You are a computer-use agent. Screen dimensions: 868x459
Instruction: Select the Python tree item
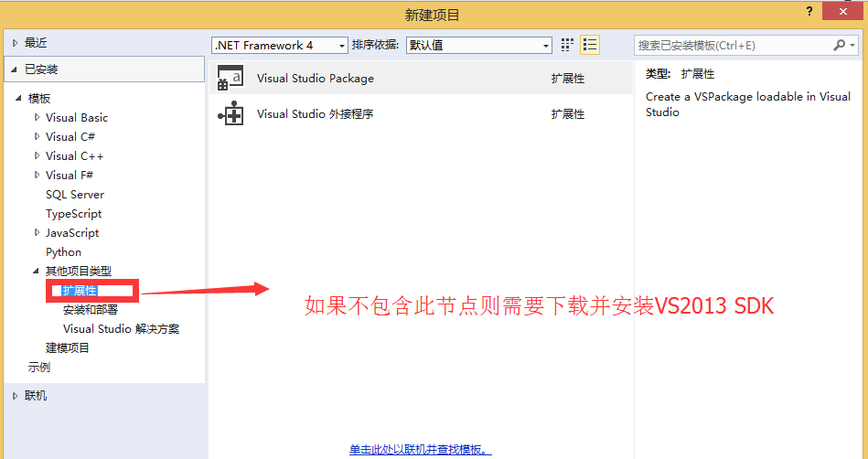point(64,252)
